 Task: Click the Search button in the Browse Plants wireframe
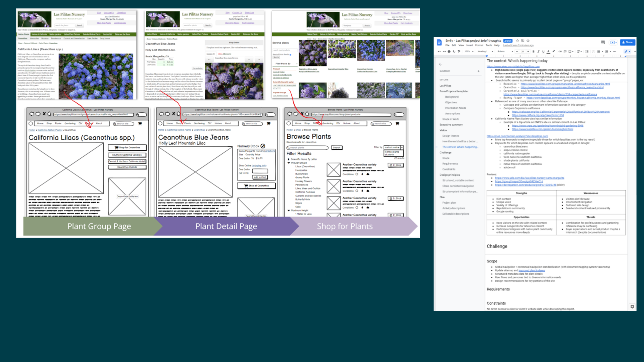(x=337, y=148)
